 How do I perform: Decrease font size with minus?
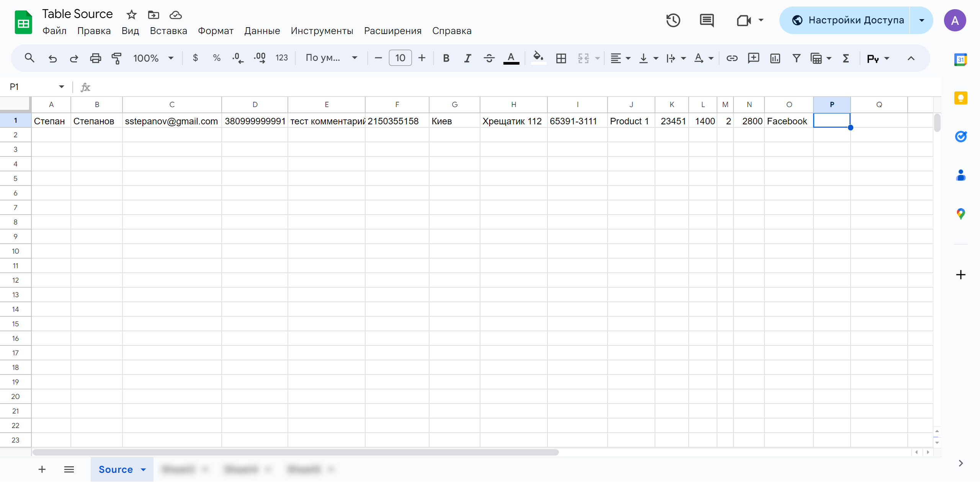(378, 58)
